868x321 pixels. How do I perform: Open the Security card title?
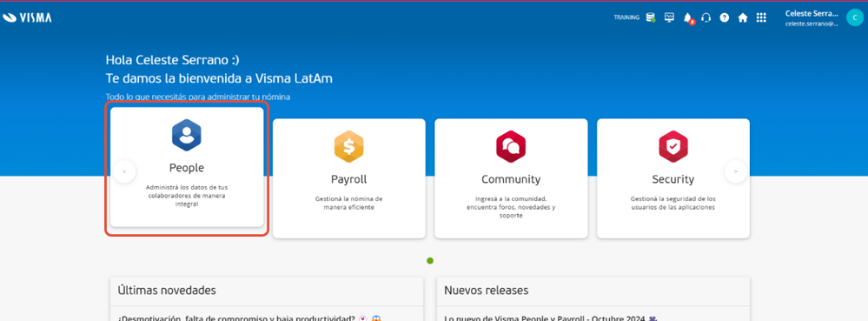673,179
